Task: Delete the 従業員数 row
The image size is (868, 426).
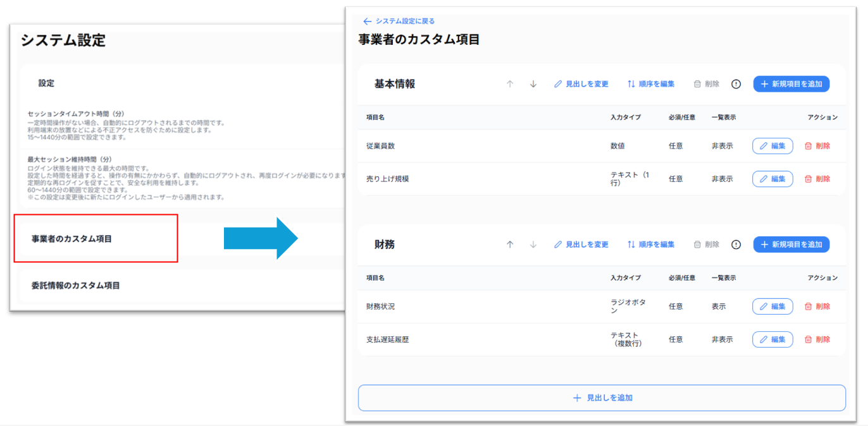Action: (817, 146)
